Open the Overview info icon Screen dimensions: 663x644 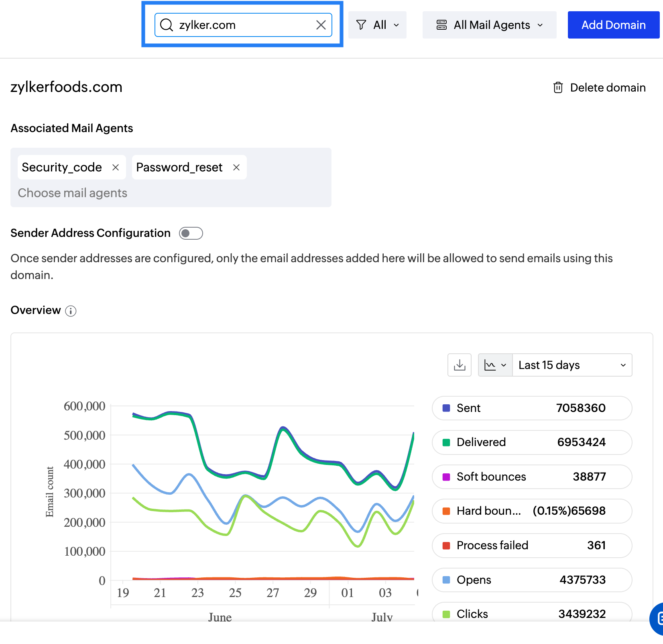(x=71, y=311)
